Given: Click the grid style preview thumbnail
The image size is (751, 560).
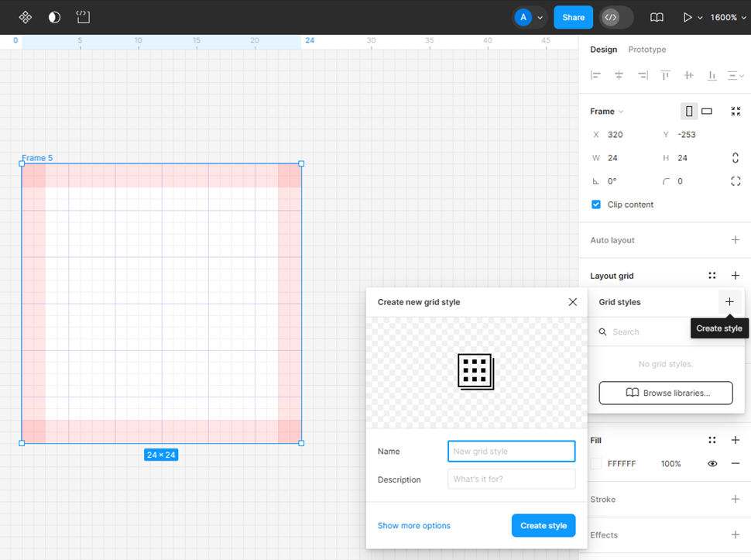Looking at the screenshot, I should coord(475,372).
